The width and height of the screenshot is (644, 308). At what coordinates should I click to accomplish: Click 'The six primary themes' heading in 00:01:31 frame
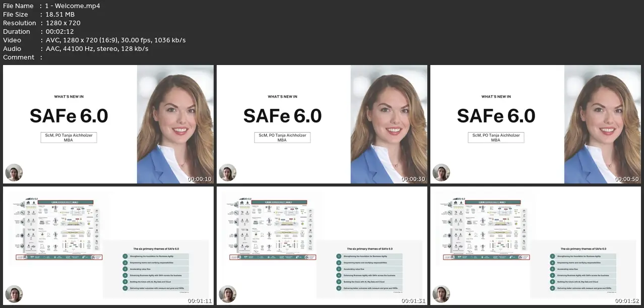(369, 249)
